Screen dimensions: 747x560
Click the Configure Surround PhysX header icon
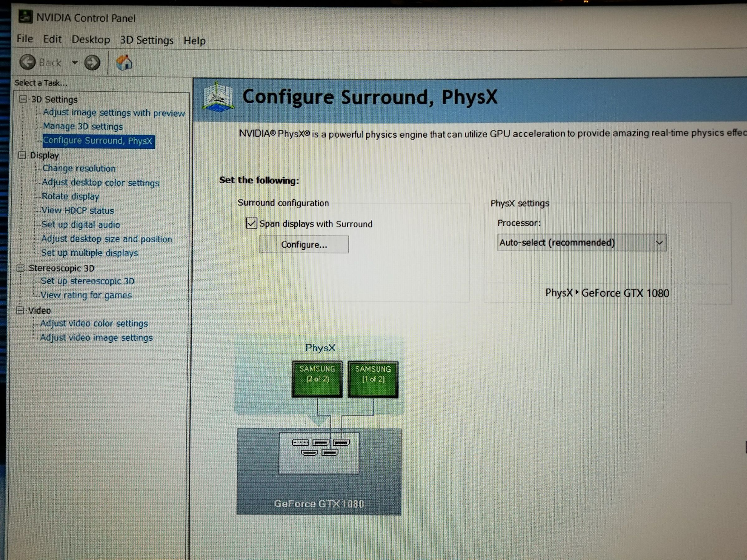tap(218, 97)
